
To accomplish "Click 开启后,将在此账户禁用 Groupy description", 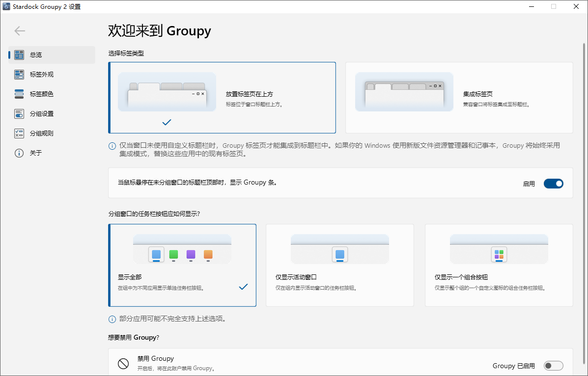I will (176, 369).
